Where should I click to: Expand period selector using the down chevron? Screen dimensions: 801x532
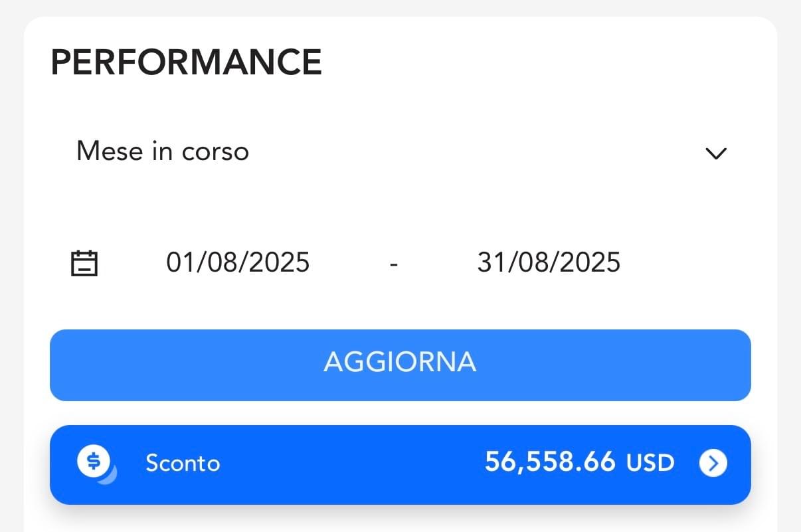tap(716, 153)
